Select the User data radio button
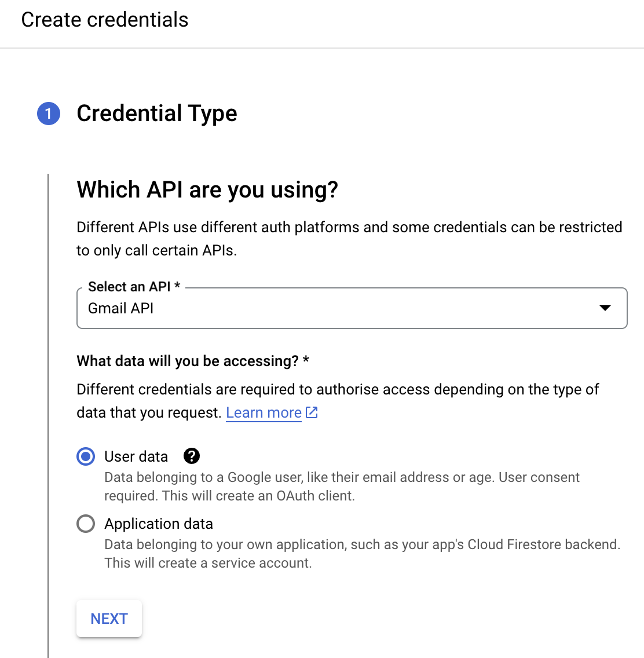The width and height of the screenshot is (644, 658). [x=86, y=456]
